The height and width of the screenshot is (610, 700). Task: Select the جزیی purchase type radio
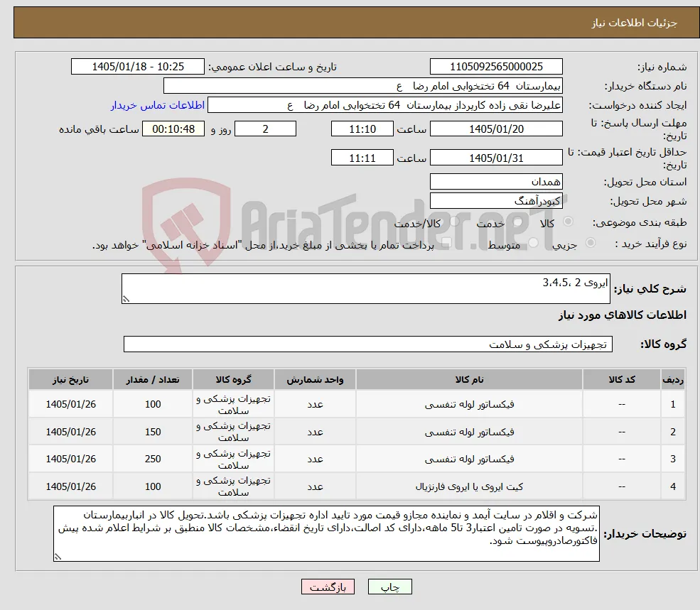coord(590,243)
